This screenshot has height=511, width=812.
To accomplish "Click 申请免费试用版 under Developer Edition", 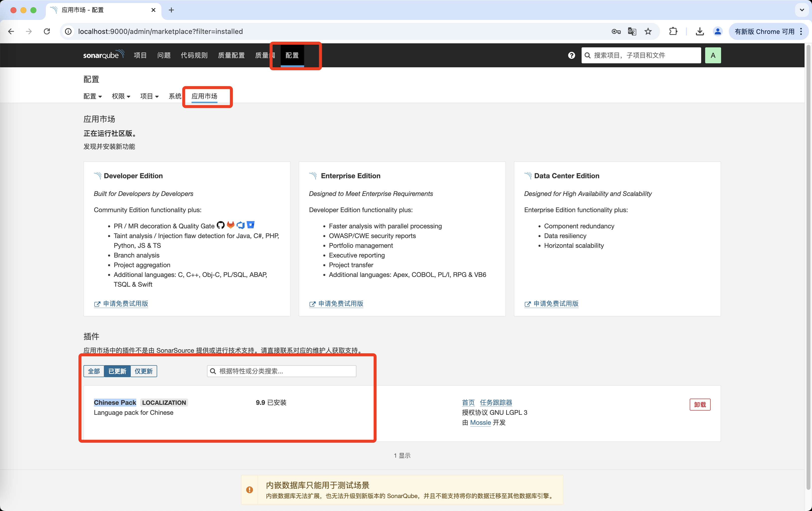I will click(121, 303).
